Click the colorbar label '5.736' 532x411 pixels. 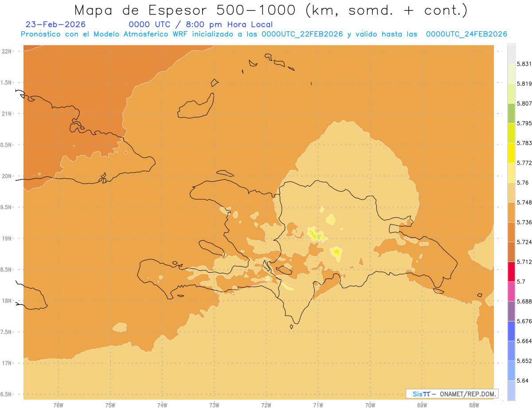click(524, 222)
